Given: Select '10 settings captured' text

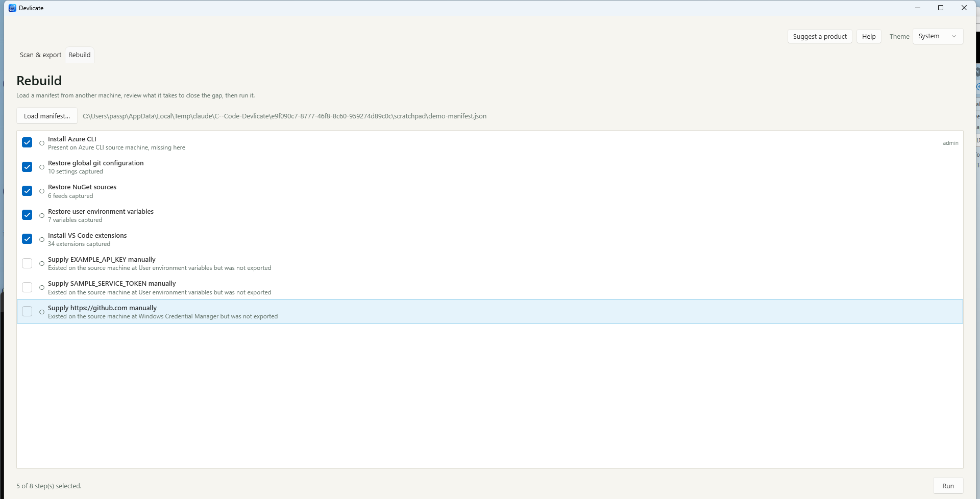Looking at the screenshot, I should point(76,171).
